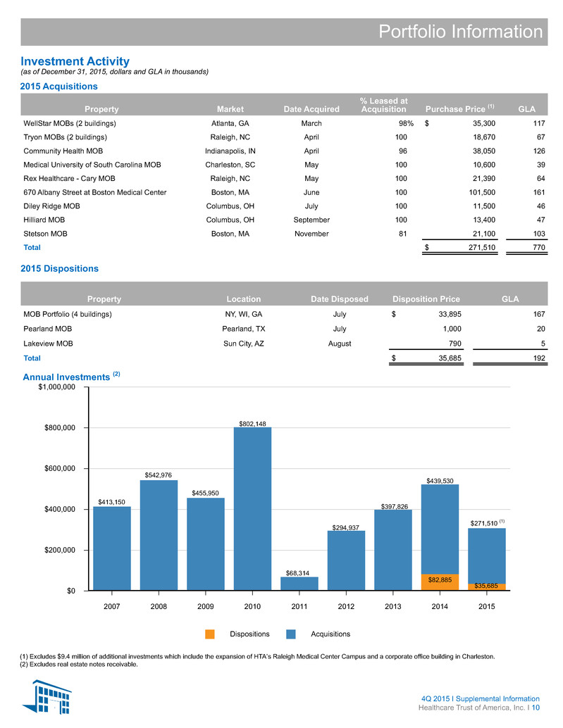Click the 'NY, WI, GA' location cell
Image resolution: width=563 pixels, height=728 pixels.
click(243, 314)
